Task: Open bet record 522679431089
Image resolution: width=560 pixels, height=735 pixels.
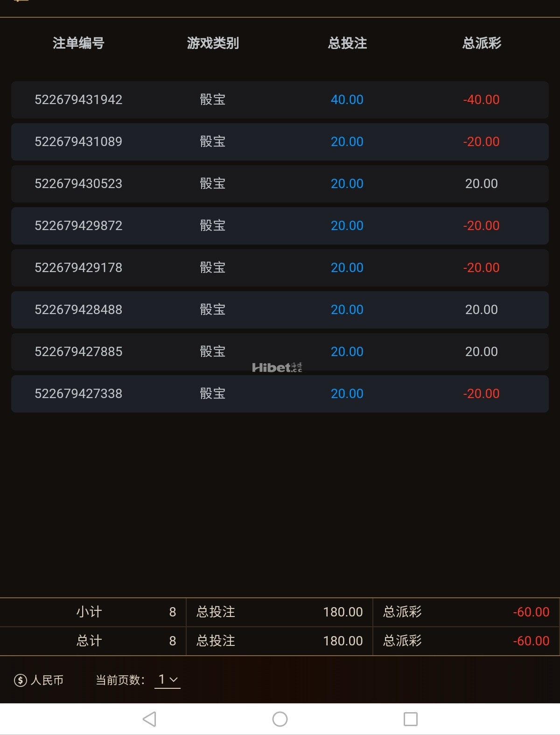Action: (78, 142)
